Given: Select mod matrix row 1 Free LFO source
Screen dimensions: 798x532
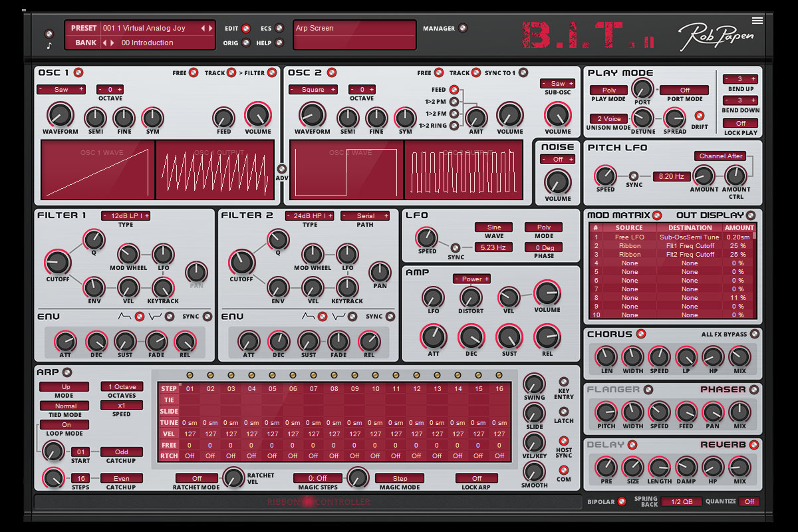Looking at the screenshot, I should (x=630, y=237).
